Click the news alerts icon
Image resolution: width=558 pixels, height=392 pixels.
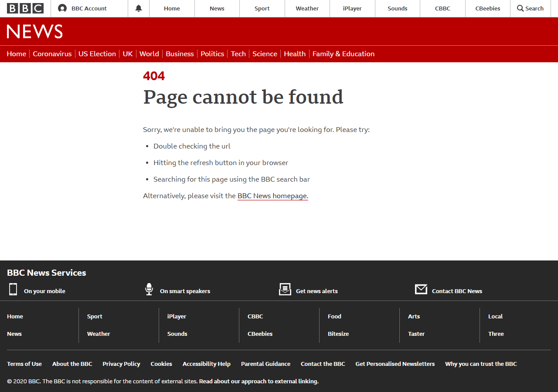[x=285, y=289]
